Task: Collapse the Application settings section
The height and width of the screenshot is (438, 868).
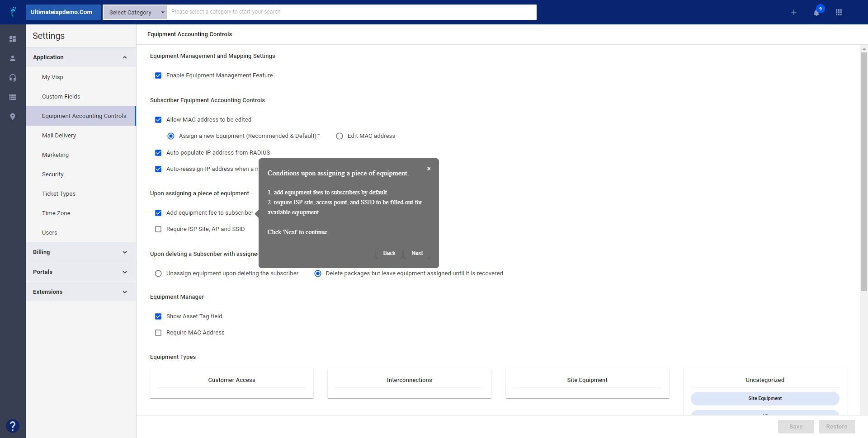Action: 80,57
